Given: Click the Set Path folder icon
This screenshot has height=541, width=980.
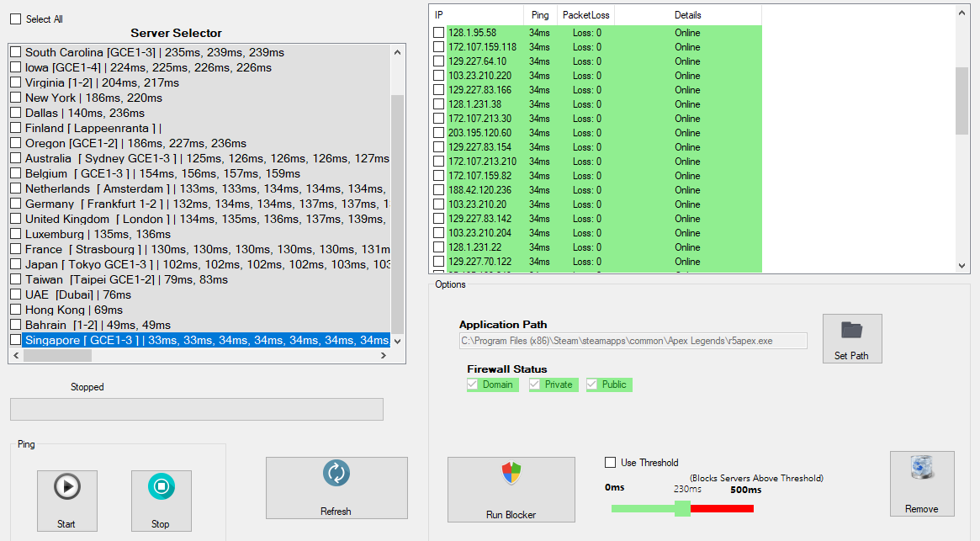Looking at the screenshot, I should click(852, 329).
